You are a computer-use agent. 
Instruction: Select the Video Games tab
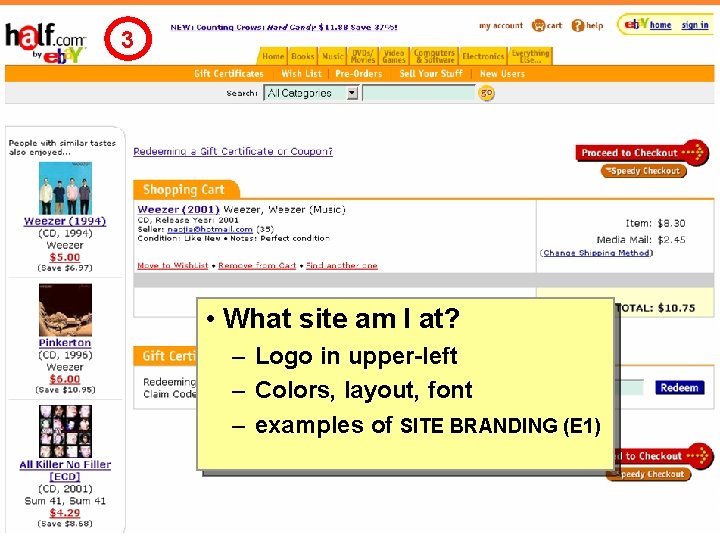[394, 56]
